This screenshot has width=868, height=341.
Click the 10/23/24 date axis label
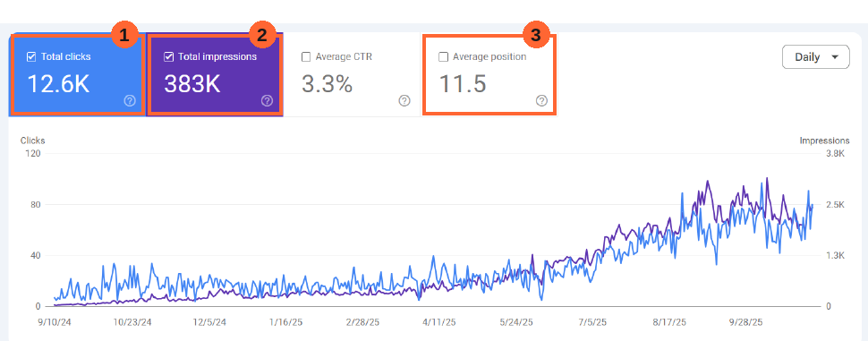(132, 322)
